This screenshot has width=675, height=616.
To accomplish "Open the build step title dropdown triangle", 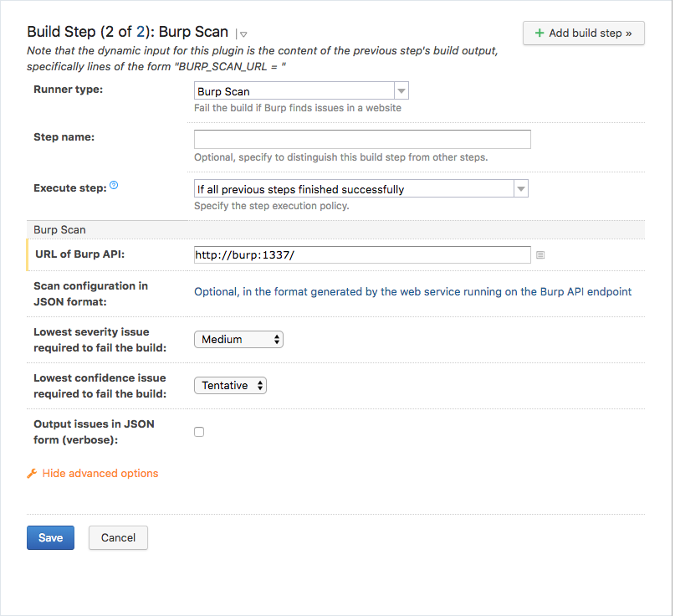I will coord(243,34).
